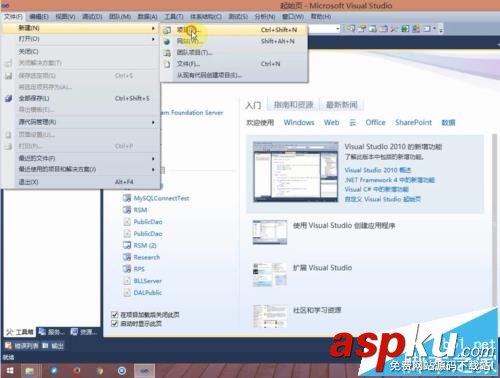The height and width of the screenshot is (378, 500).
Task: Click the Visual Studio 2010 新增功能 thumbnail
Action: pos(296,171)
